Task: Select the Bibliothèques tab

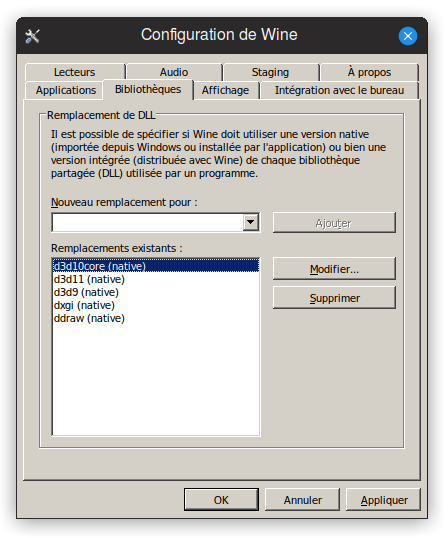Action: pyautogui.click(x=148, y=89)
